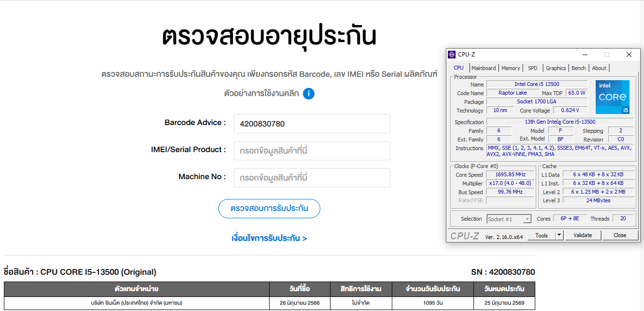The width and height of the screenshot is (644, 311).
Task: Show the About tab
Action: (599, 68)
